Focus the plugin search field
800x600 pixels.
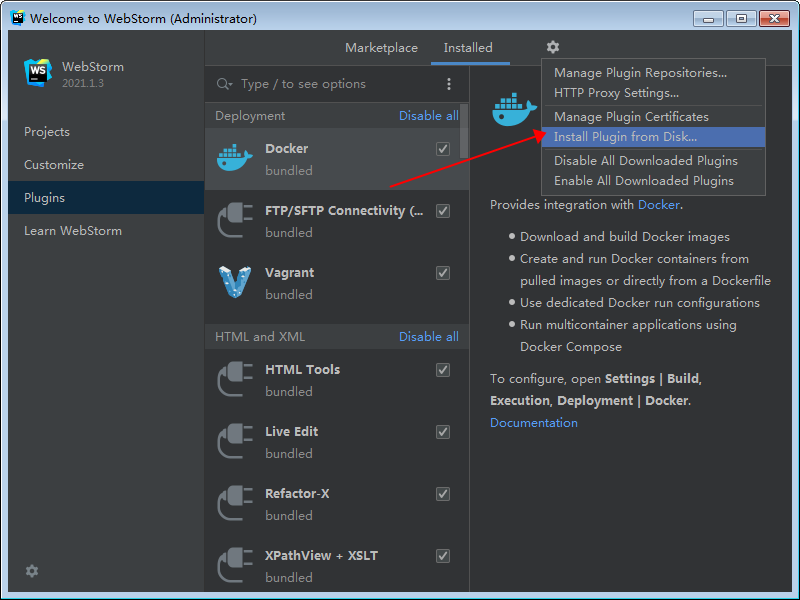337,84
